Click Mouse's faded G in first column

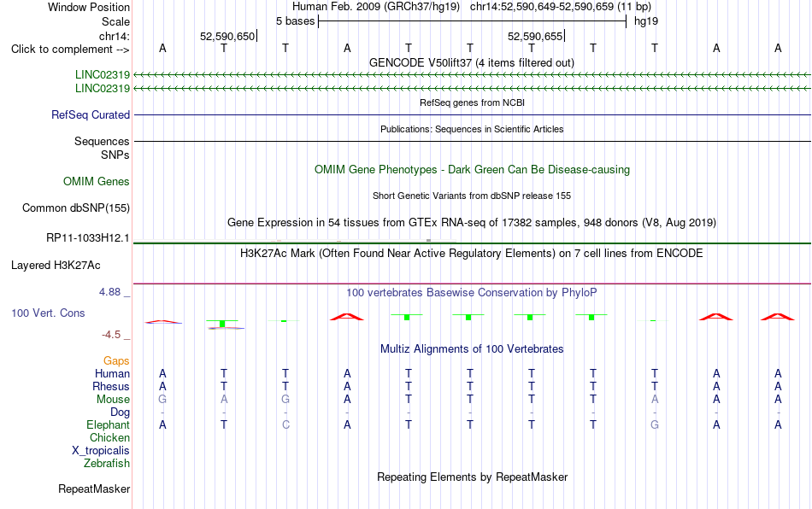pos(162,400)
